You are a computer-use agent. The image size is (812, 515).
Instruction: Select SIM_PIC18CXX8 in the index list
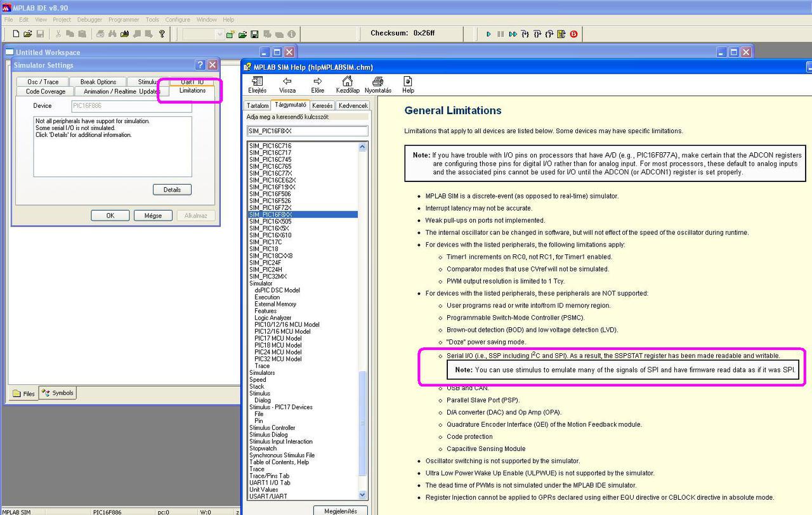[x=271, y=256]
